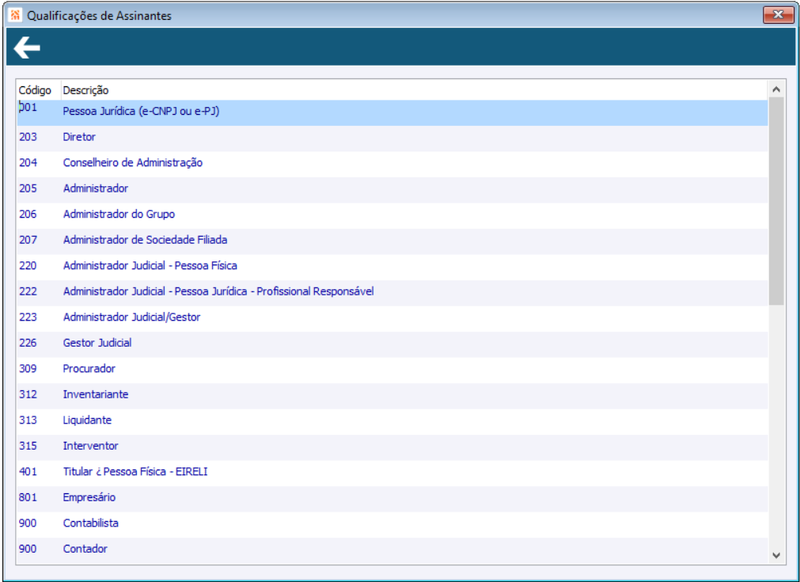Viewport: 800px width, 582px height.
Task: Select the row labeled exactly Administrador
Action: point(392,190)
